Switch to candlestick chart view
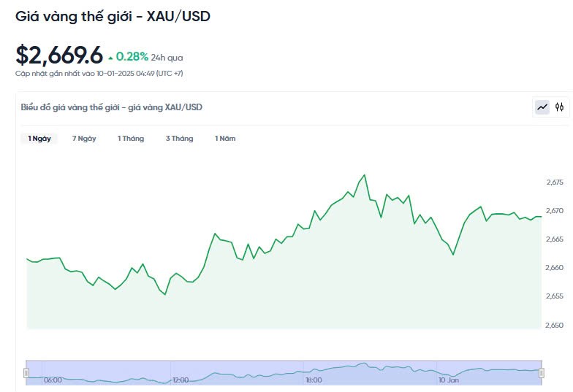 tap(559, 107)
